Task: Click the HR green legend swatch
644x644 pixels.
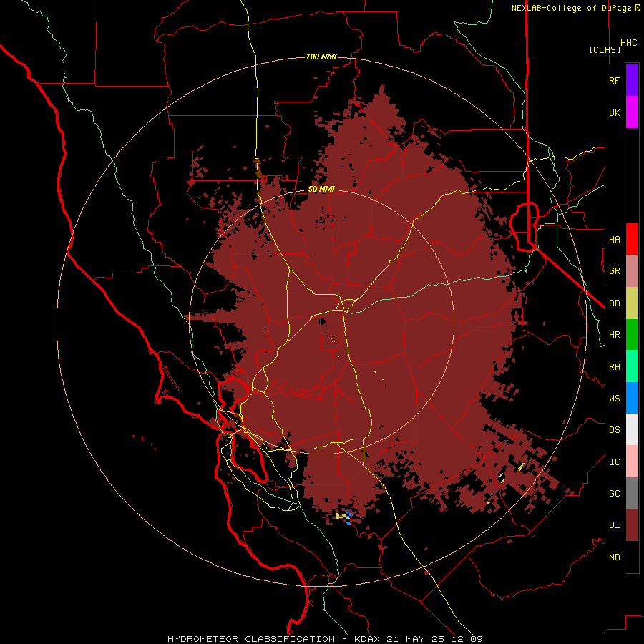Action: (632, 335)
